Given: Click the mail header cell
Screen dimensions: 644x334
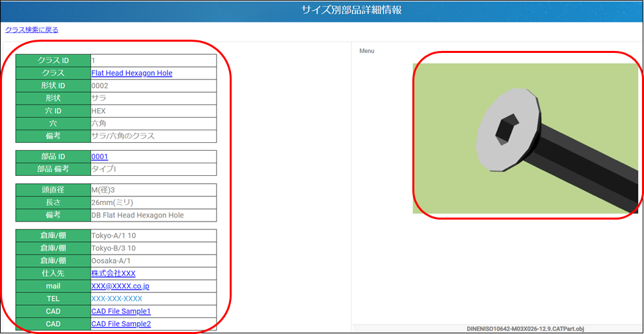Looking at the screenshot, I should pos(53,286).
